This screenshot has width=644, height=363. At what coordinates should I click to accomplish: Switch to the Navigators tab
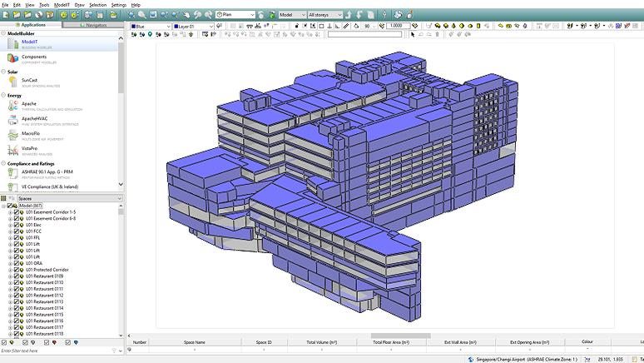pyautogui.click(x=94, y=25)
